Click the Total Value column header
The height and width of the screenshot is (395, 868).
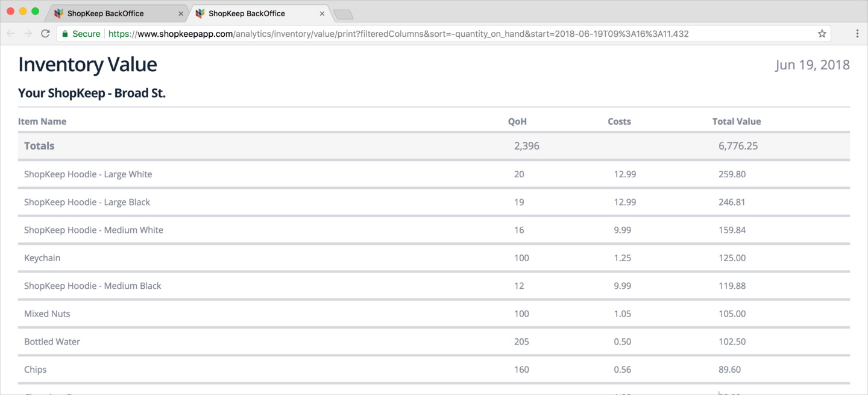737,121
